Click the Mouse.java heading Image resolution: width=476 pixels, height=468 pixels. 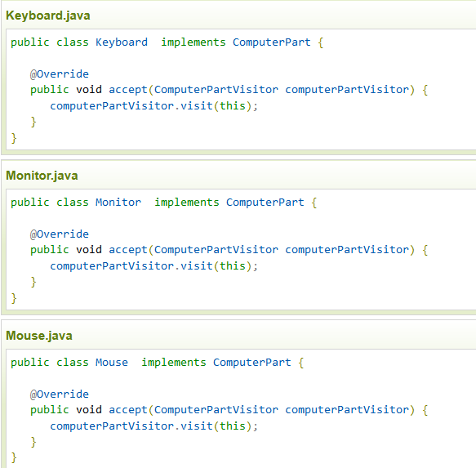coord(39,336)
